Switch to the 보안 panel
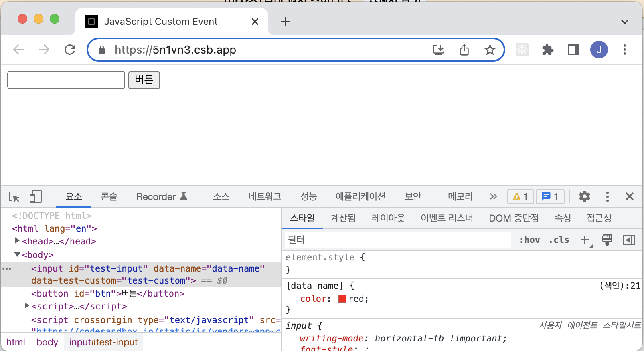Screen dimensions: 644x351 (x=413, y=196)
